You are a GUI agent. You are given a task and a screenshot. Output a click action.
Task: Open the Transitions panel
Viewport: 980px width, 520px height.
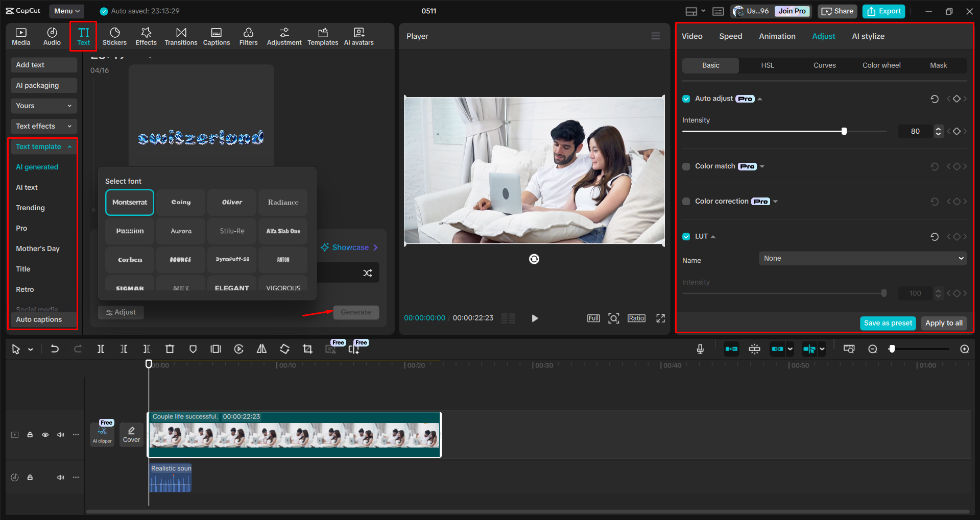pyautogui.click(x=181, y=36)
